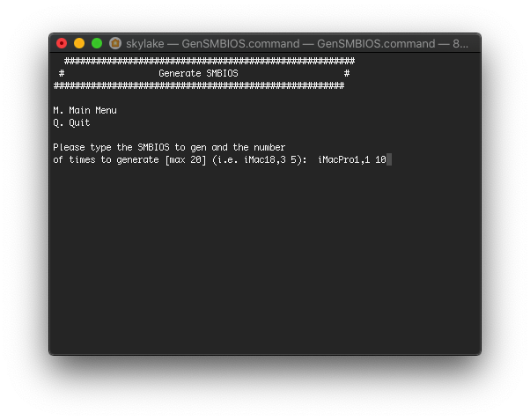
Task: Click the text cursor block after '10'
Action: tap(389, 159)
